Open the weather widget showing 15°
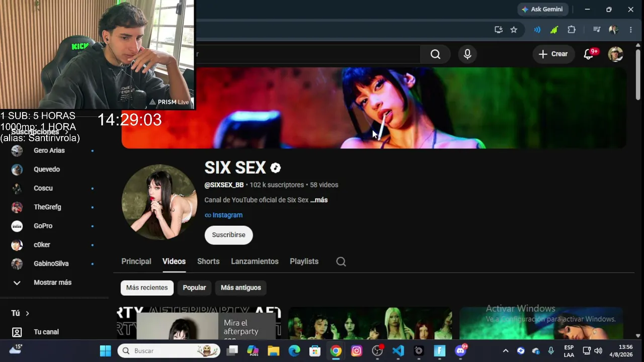 click(16, 349)
